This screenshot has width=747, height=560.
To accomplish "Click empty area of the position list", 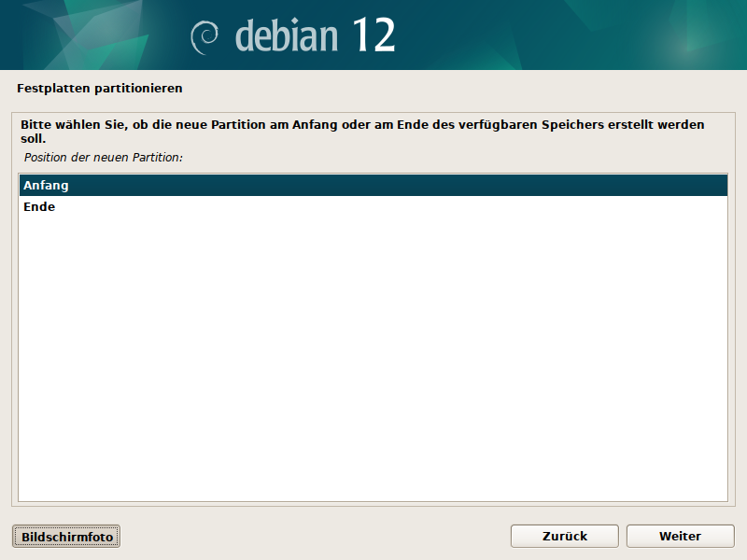I will pos(373,357).
